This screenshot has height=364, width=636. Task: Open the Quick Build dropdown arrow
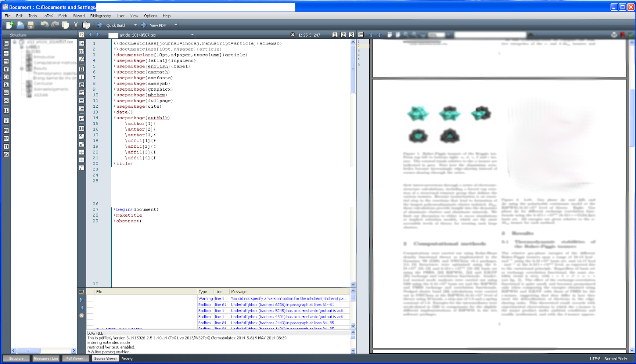click(136, 25)
